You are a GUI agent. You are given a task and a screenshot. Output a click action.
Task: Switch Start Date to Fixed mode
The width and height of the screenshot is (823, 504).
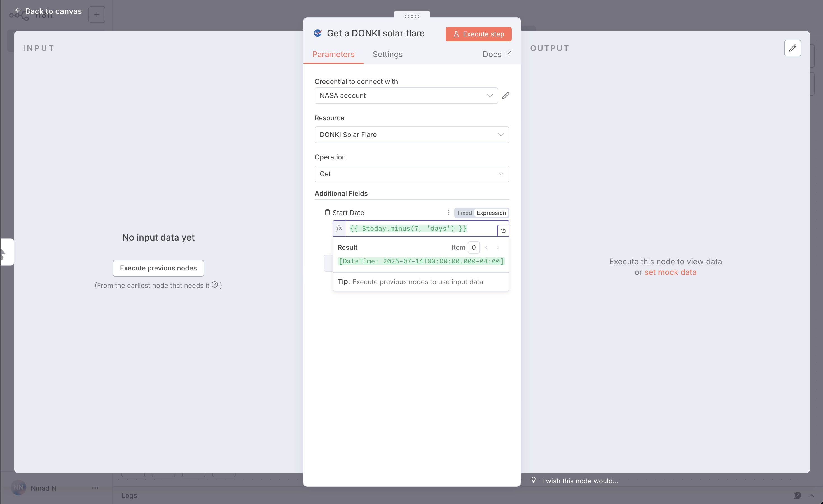464,213
